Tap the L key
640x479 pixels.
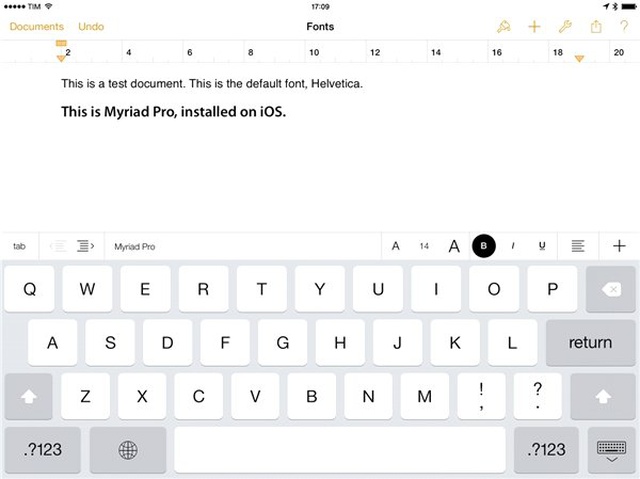coord(512,342)
